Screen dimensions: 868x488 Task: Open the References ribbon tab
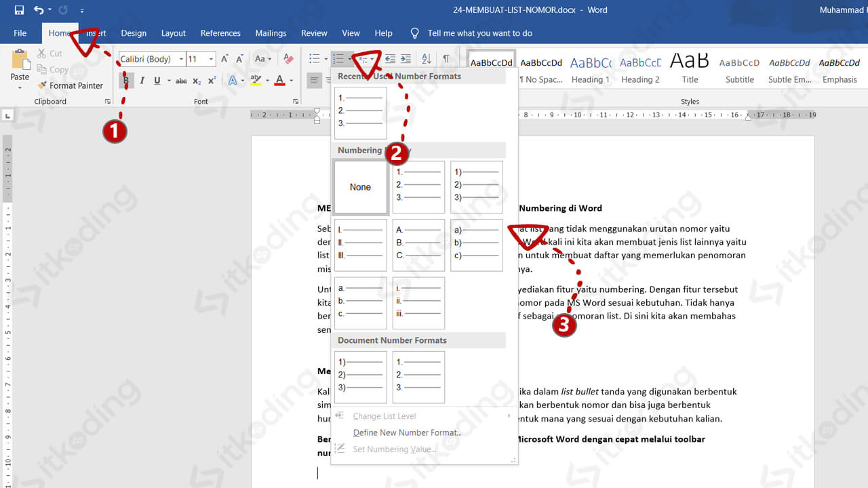click(220, 33)
